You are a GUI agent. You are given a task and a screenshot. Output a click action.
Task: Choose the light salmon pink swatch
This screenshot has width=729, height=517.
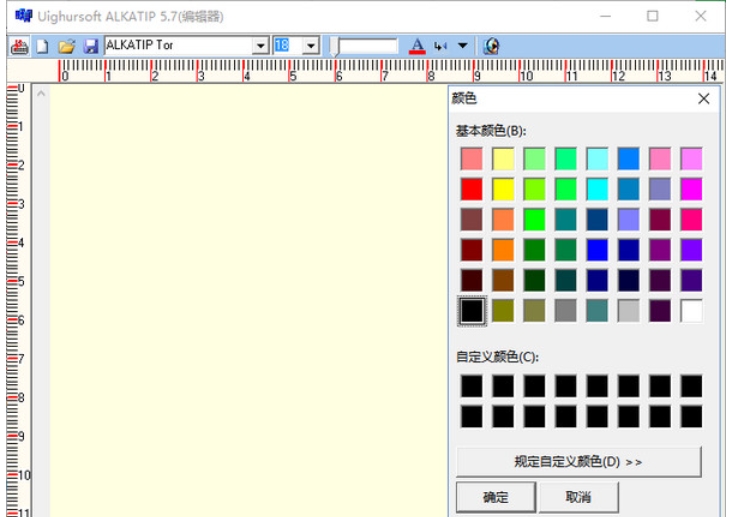click(x=472, y=159)
